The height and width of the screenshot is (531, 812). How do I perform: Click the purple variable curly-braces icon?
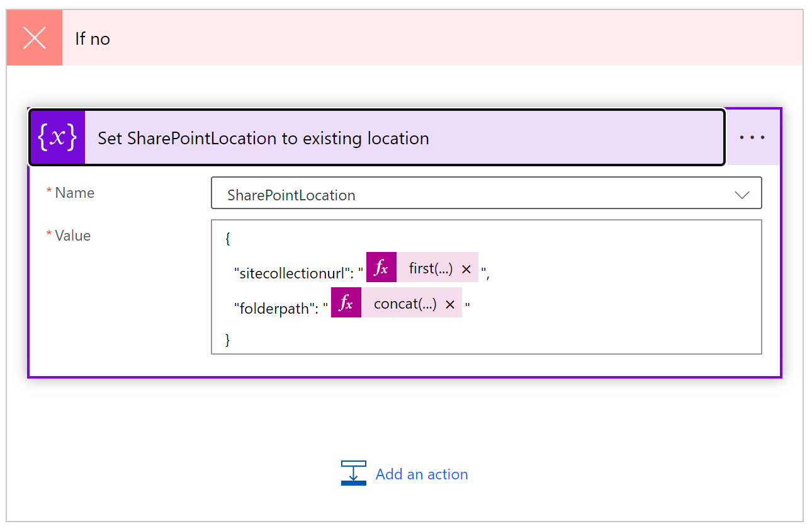click(x=57, y=138)
